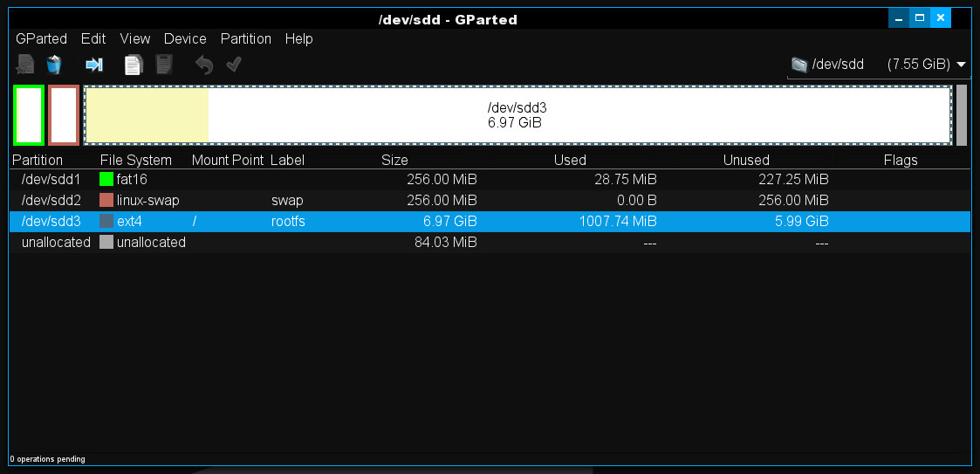Open the Partition menu

[245, 39]
